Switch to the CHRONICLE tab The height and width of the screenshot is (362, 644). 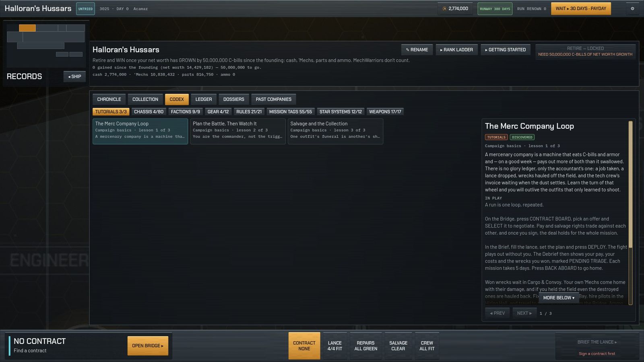click(x=109, y=99)
